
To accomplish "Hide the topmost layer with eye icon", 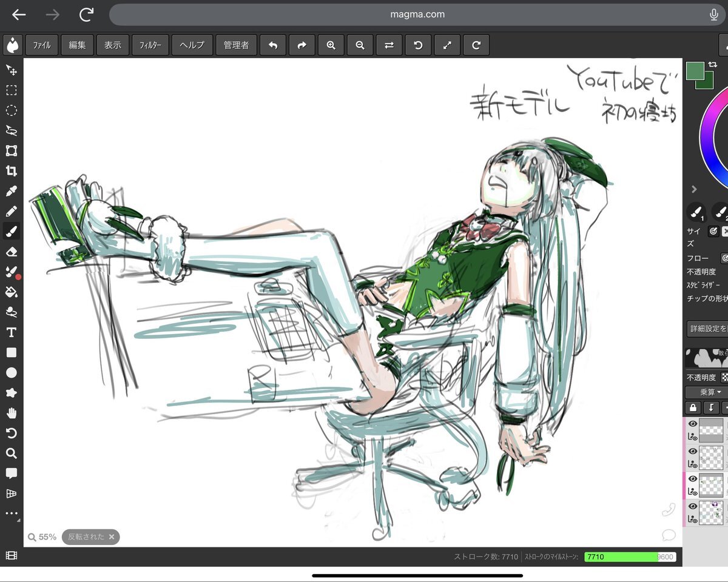I will (692, 424).
